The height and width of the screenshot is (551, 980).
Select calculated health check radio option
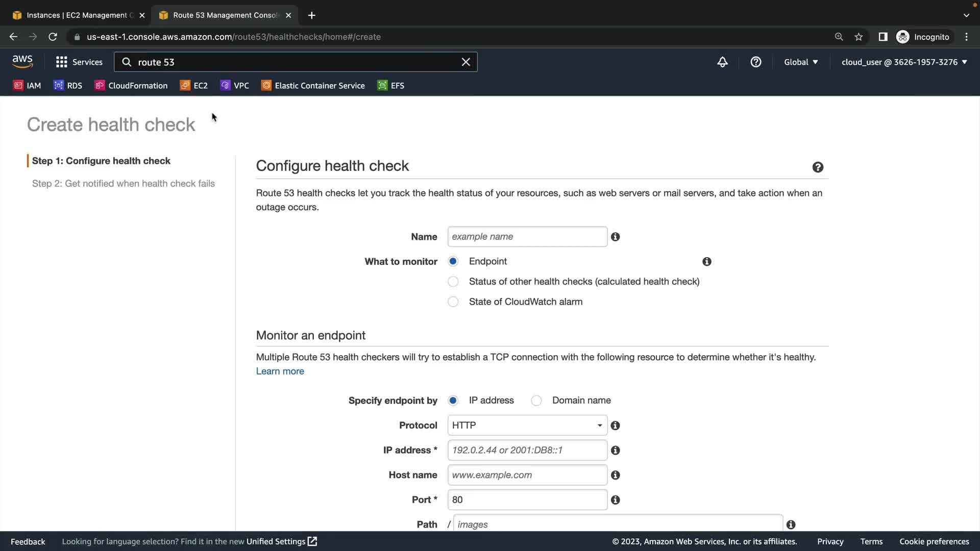coord(453,282)
